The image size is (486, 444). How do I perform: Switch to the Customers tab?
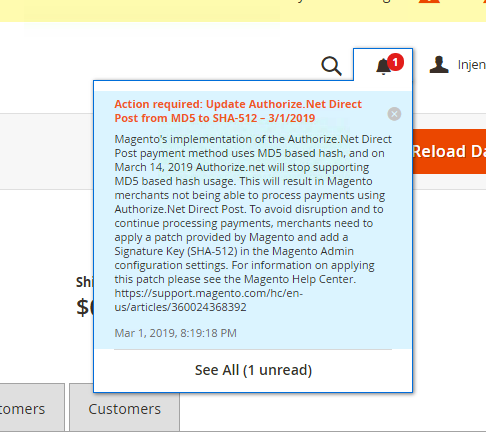click(x=124, y=408)
